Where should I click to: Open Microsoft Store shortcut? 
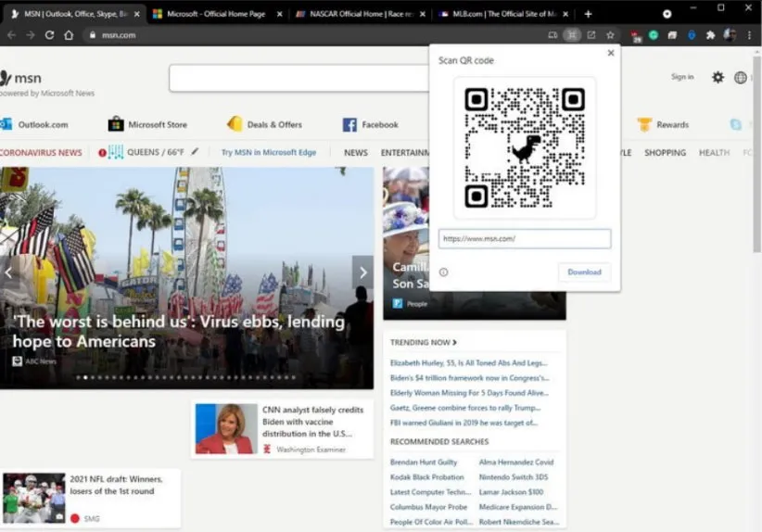tap(147, 124)
